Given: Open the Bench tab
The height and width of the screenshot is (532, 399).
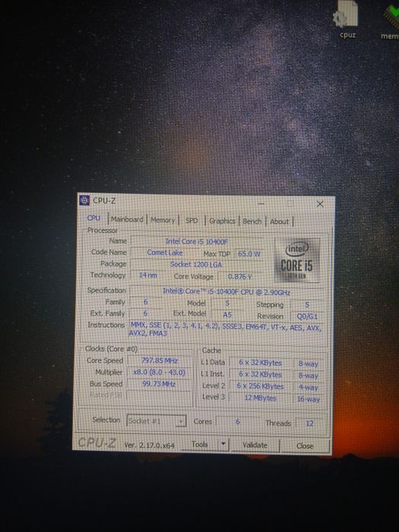Looking at the screenshot, I should click(x=252, y=221).
